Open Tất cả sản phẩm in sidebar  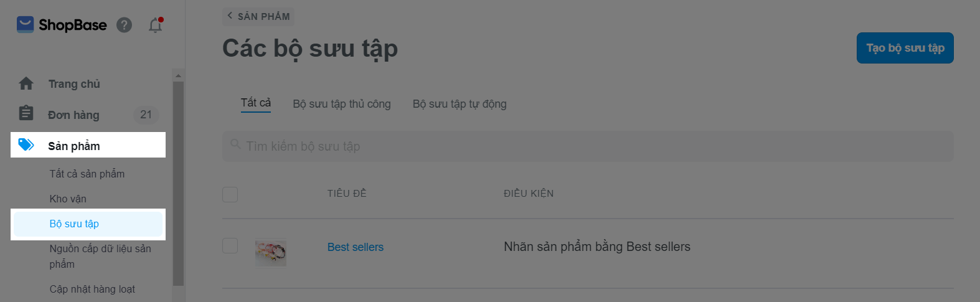[87, 174]
